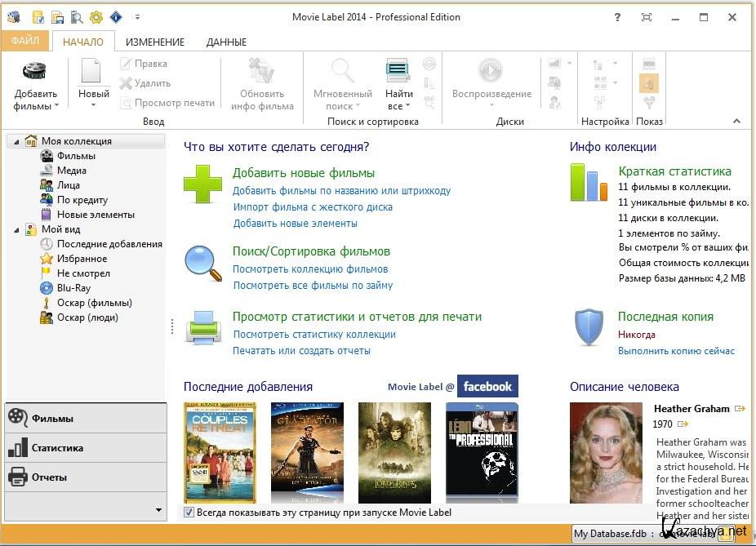Click the green plus add movies icon

(x=202, y=184)
